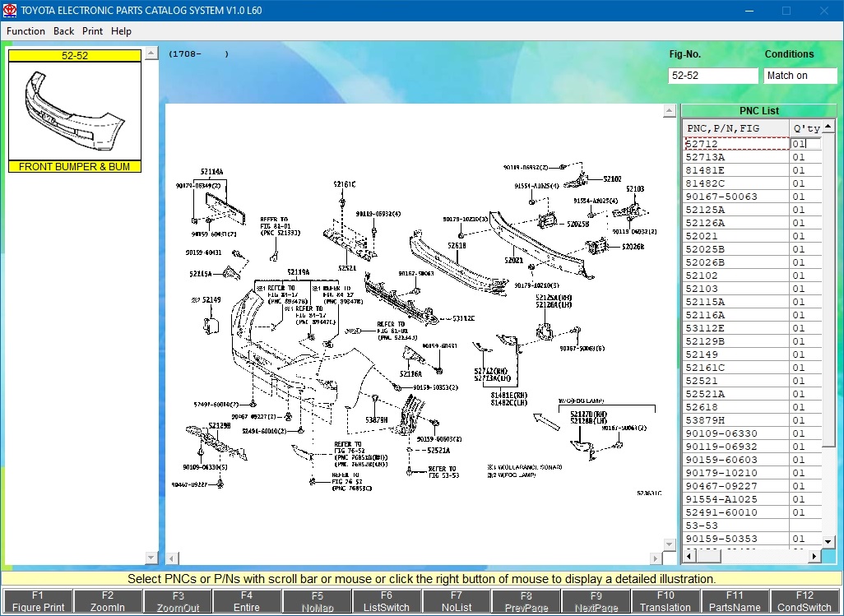Click PNC list scroll down arrow
Image resolution: width=844 pixels, height=616 pixels.
[828, 540]
